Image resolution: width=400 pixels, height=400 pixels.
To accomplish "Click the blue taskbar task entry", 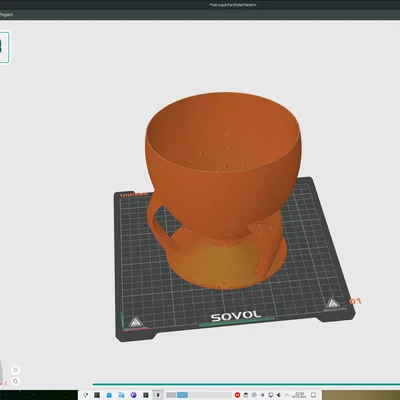I will pyautogui.click(x=182, y=395).
